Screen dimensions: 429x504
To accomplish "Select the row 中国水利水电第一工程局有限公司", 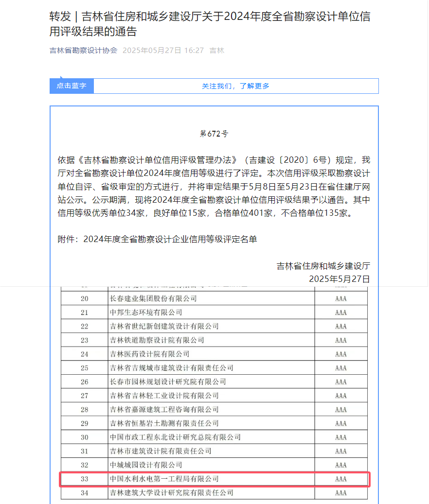I will click(214, 479).
